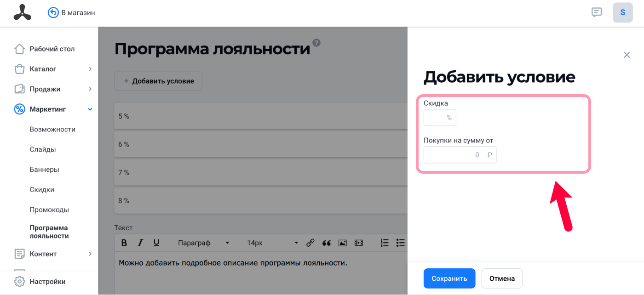Click the propeller logo icon

point(22,13)
